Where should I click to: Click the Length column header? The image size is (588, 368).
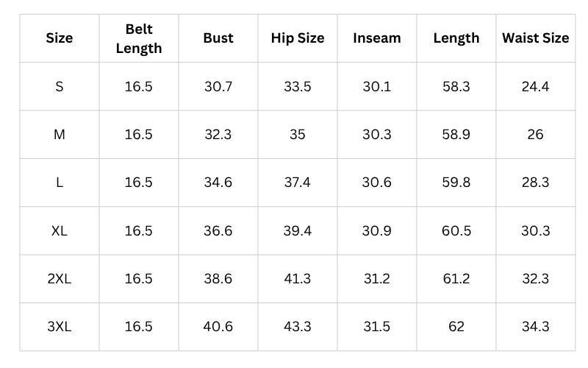click(456, 38)
